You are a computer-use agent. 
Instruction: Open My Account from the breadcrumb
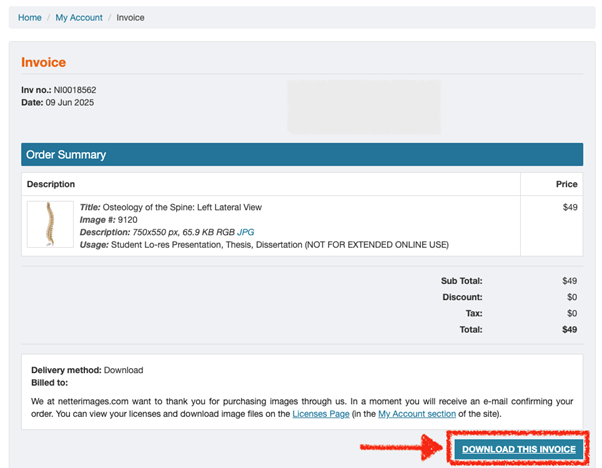79,18
